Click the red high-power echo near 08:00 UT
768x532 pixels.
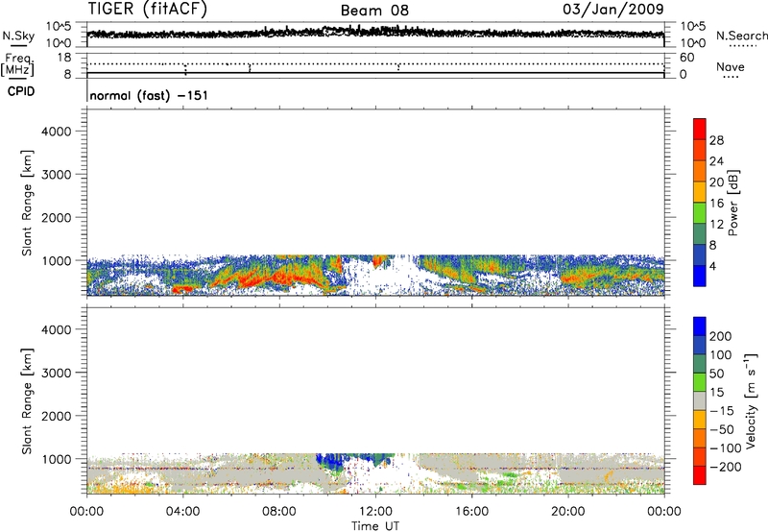point(281,278)
